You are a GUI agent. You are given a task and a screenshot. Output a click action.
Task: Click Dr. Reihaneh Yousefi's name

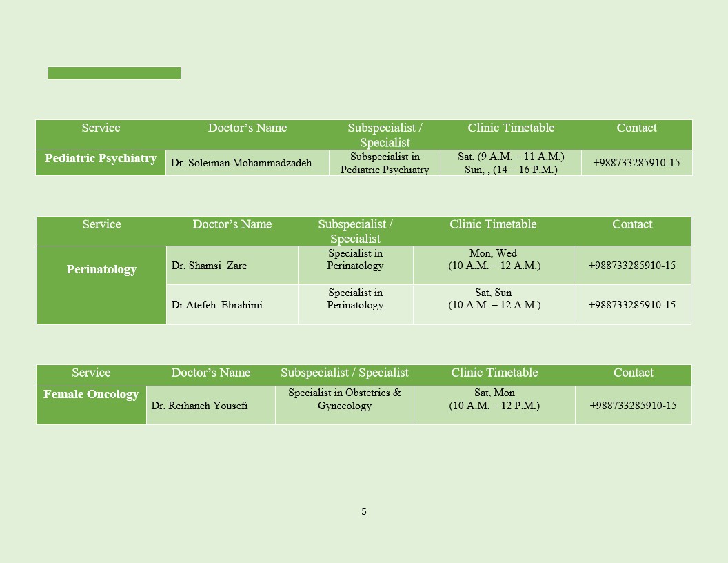[199, 406]
